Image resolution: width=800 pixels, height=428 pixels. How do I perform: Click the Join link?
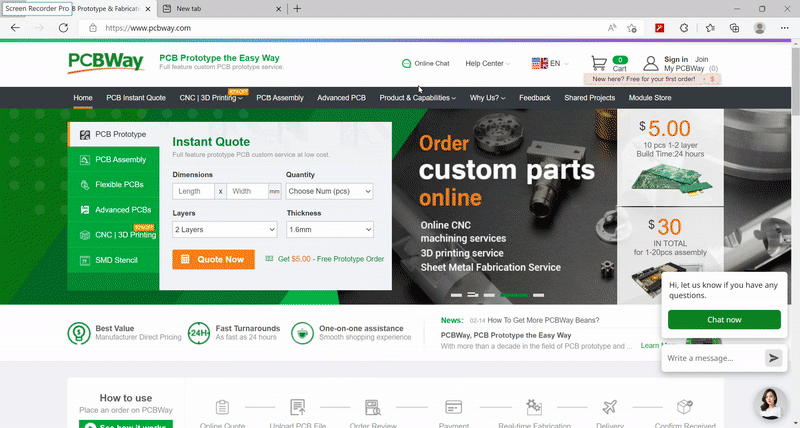[702, 59]
